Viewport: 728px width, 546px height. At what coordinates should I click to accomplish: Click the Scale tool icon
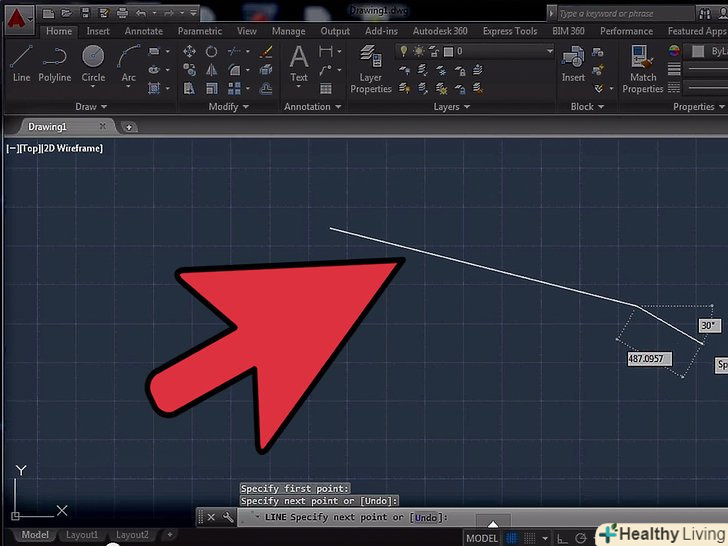click(212, 88)
